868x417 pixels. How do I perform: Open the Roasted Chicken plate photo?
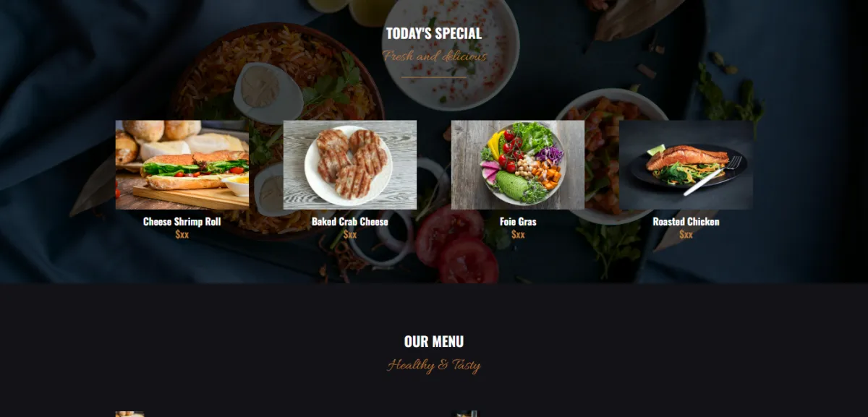point(686,165)
